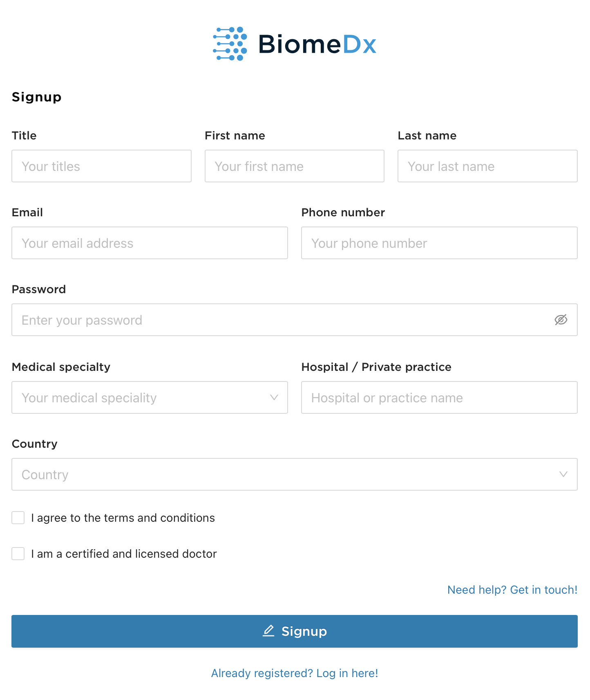Check the certified and licensed doctor checkbox
590x700 pixels.
click(x=18, y=554)
